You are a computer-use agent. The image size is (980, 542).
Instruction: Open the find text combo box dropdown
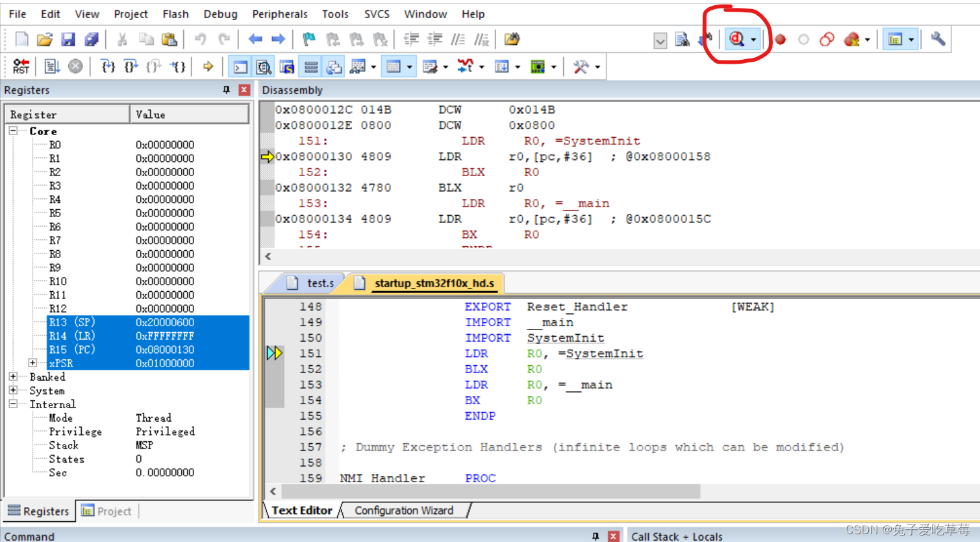coord(660,40)
